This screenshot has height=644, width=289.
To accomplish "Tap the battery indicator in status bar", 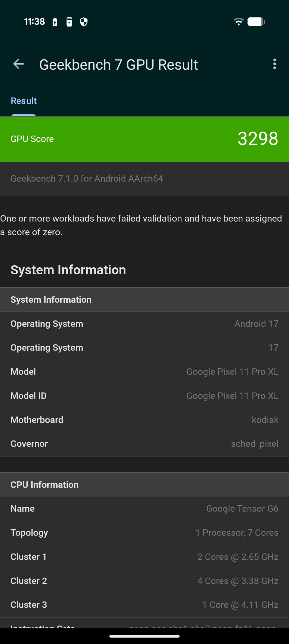I will (x=256, y=22).
